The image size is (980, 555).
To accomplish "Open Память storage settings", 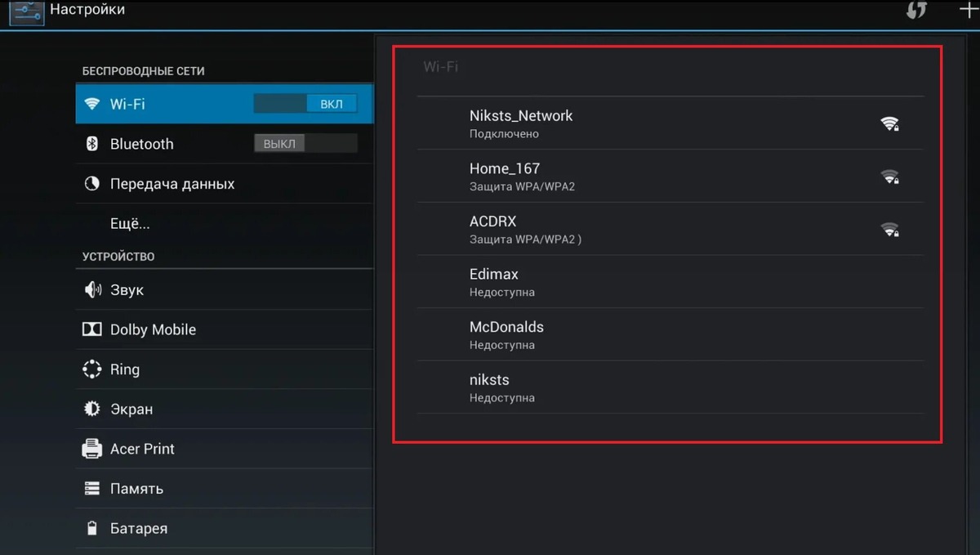I will (136, 488).
